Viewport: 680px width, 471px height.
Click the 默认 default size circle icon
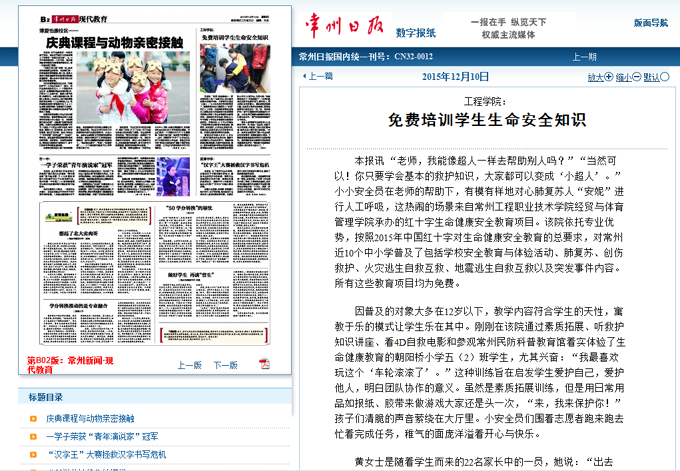pyautogui.click(x=664, y=77)
